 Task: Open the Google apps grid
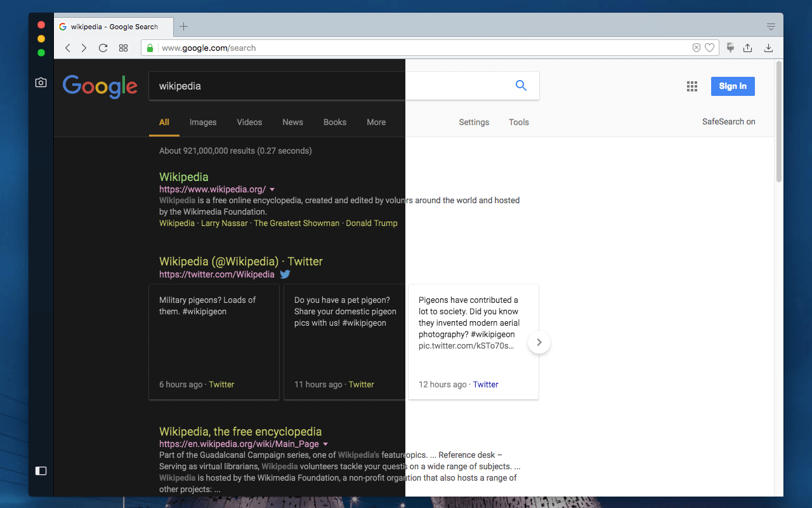tap(692, 86)
